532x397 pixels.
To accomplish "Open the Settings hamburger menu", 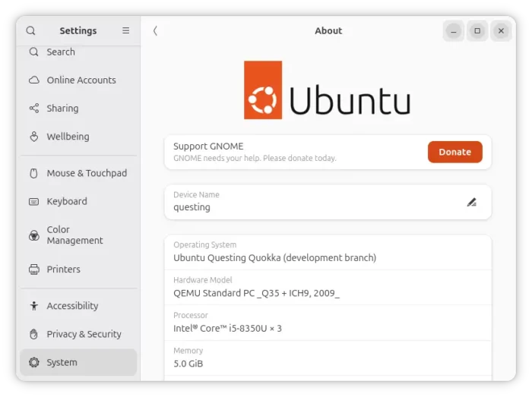I will (126, 31).
